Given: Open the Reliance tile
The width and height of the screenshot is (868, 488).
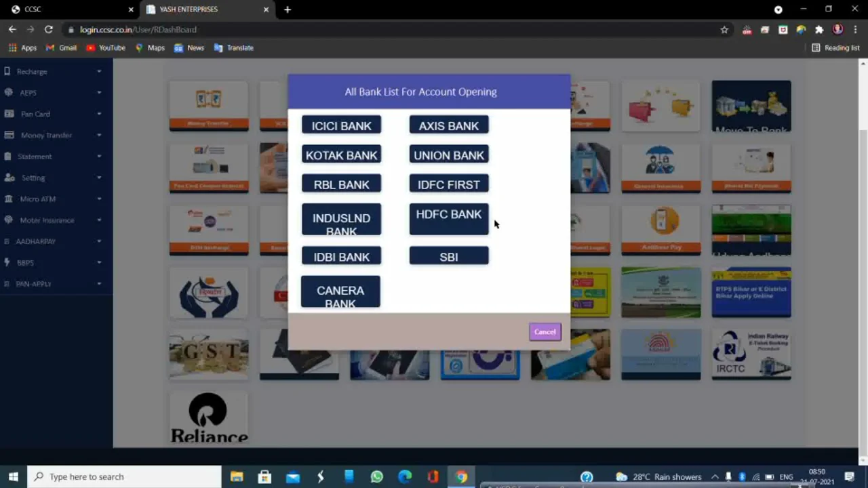Looking at the screenshot, I should [209, 417].
